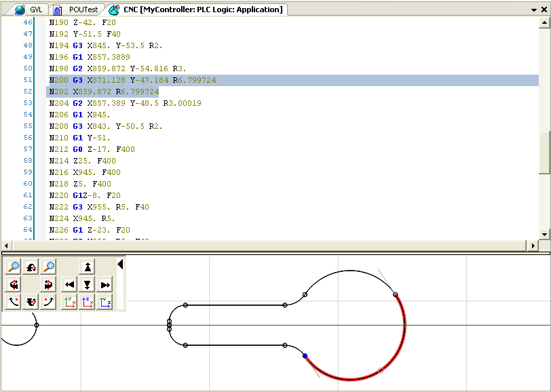Open the tab list dropdown arrow
The image size is (551, 392).
tap(534, 10)
